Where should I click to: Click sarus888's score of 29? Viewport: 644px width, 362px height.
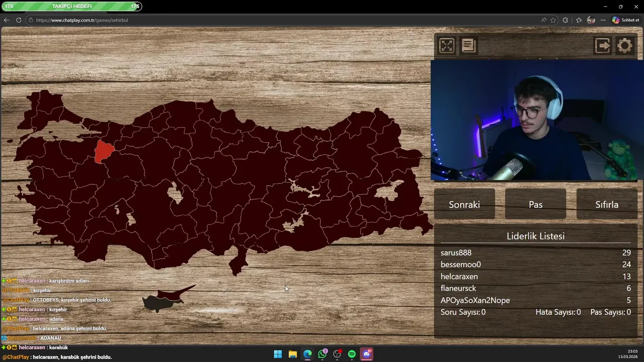626,253
